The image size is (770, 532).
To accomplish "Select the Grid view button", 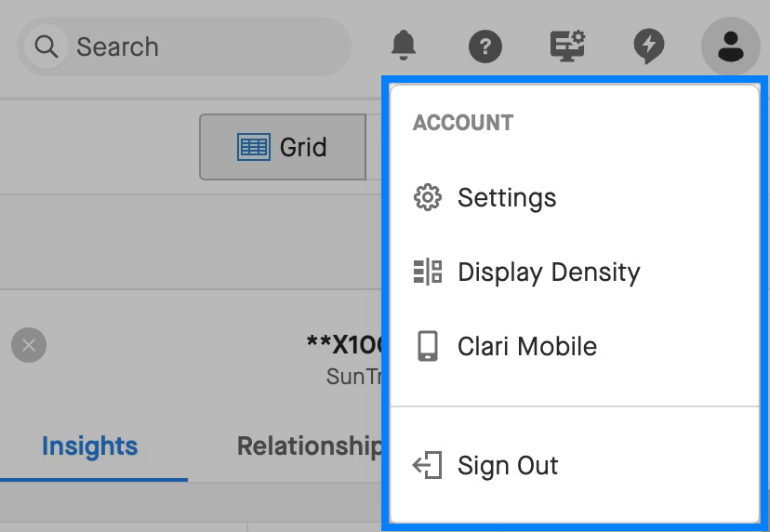I will pos(283,147).
